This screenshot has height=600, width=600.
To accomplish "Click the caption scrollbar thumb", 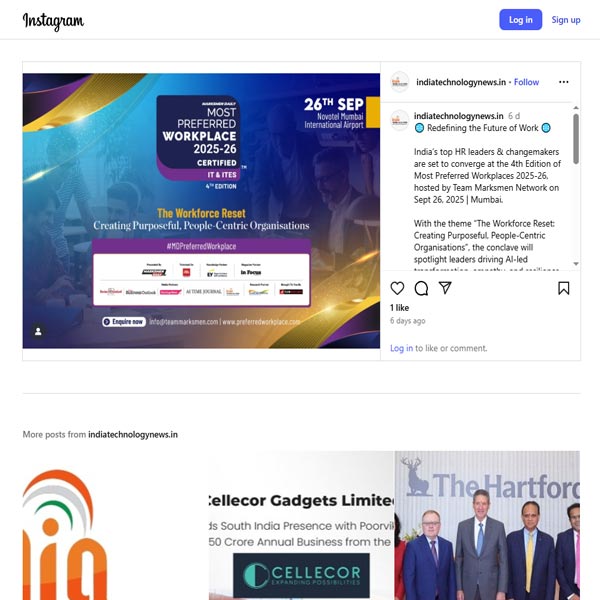I will click(576, 139).
